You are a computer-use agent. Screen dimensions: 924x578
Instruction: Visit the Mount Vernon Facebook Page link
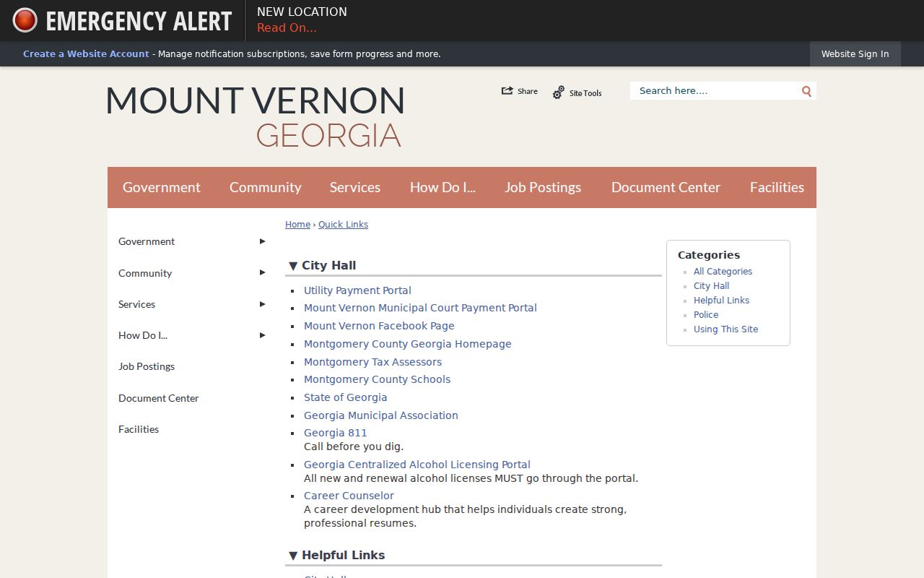point(379,326)
